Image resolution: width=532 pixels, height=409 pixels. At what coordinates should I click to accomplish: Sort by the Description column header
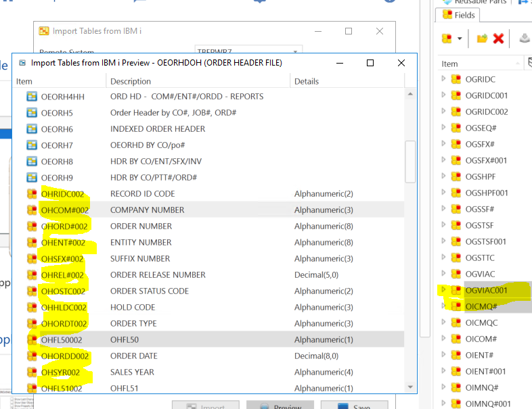[x=131, y=81]
